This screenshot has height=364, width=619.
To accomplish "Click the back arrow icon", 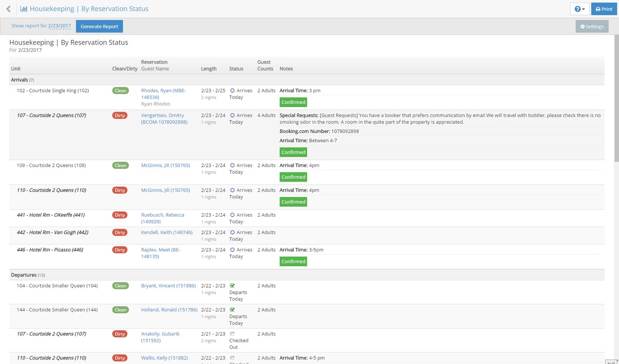I will [x=8, y=9].
